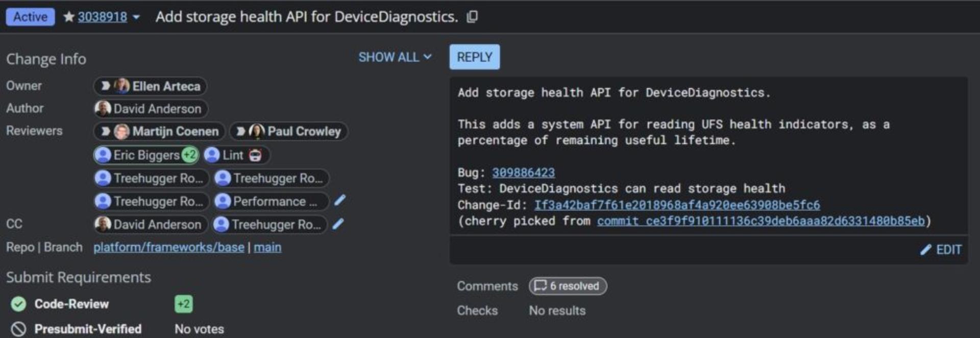Viewport: 980px width, 338px height.
Task: Open the 6 resolved comments chip
Action: [568, 286]
